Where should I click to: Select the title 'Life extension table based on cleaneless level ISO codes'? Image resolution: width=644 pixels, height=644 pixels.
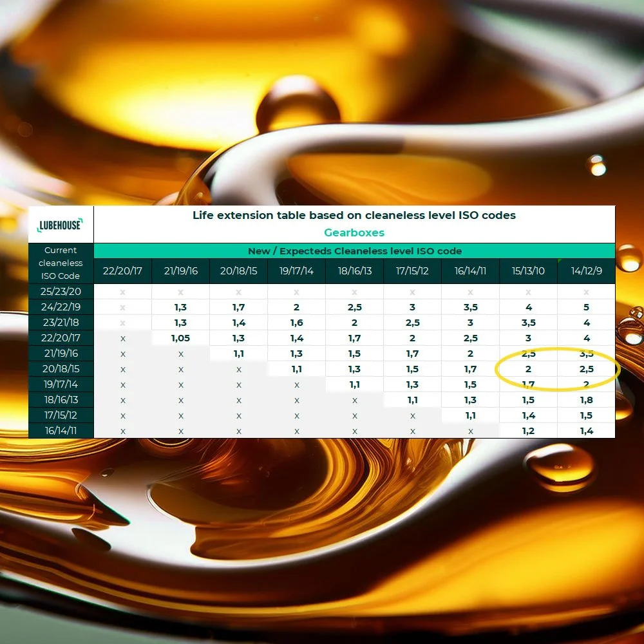[354, 215]
